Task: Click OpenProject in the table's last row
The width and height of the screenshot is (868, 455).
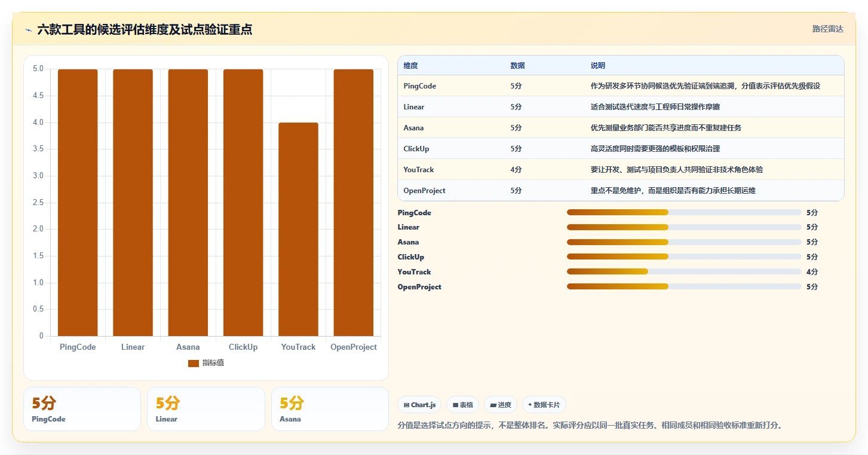Action: tap(424, 191)
